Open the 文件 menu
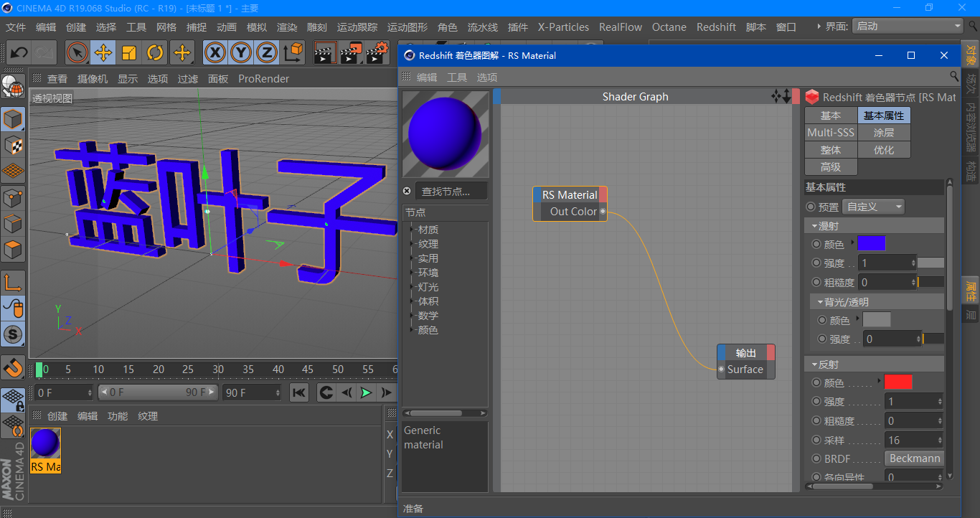980x518 pixels. tap(16, 27)
